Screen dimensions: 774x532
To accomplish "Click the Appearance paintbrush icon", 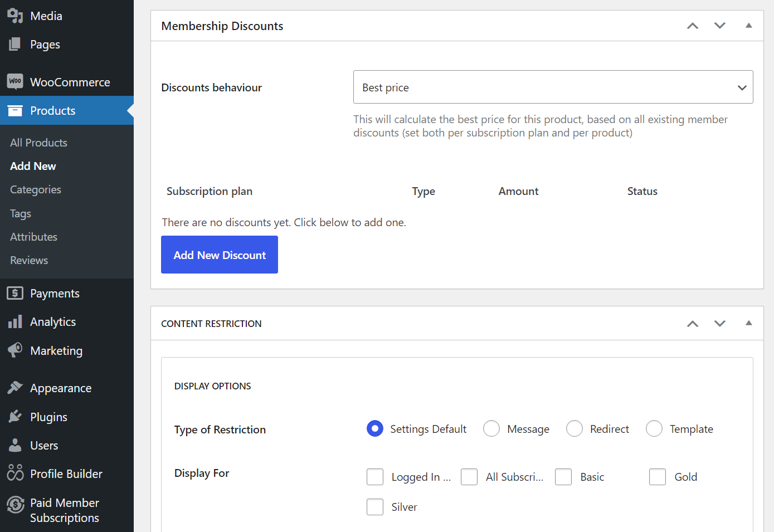I will (x=15, y=388).
